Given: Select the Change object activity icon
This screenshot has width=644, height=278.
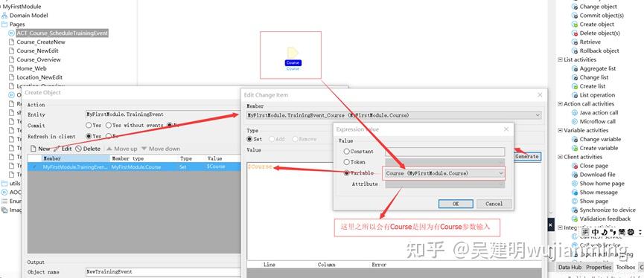Looking at the screenshot, I should tap(575, 7).
